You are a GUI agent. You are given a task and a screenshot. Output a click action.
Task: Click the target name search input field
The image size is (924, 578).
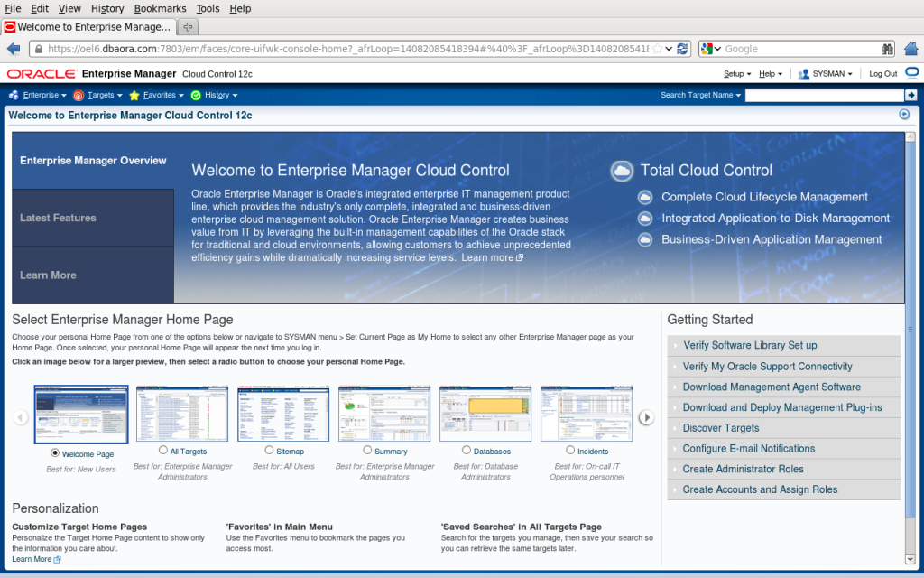tap(825, 95)
